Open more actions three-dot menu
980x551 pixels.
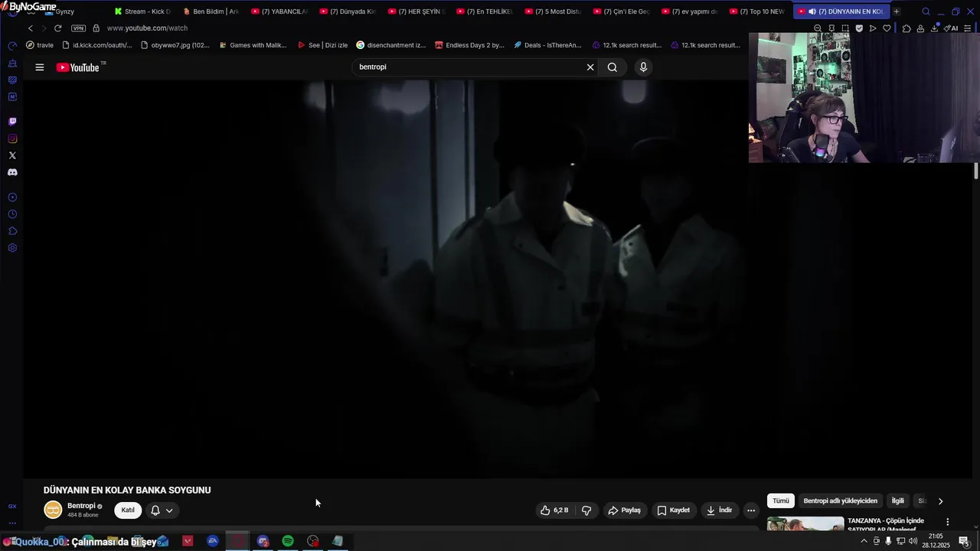tap(751, 510)
